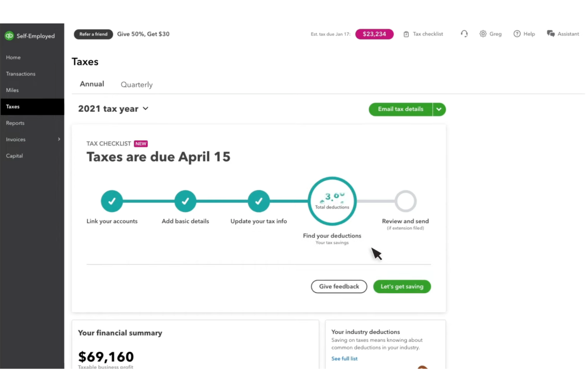588x392 pixels.
Task: Select the Add basic details step
Action: point(185,201)
